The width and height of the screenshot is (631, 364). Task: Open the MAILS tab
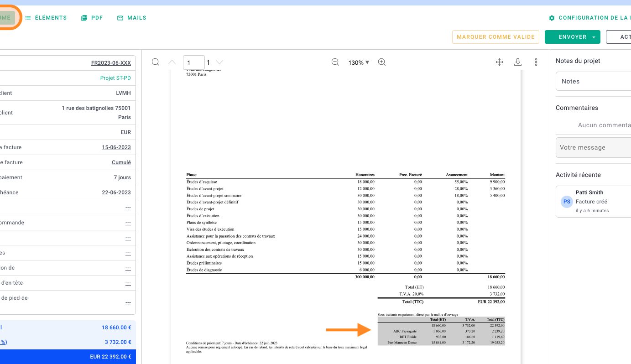(x=131, y=18)
